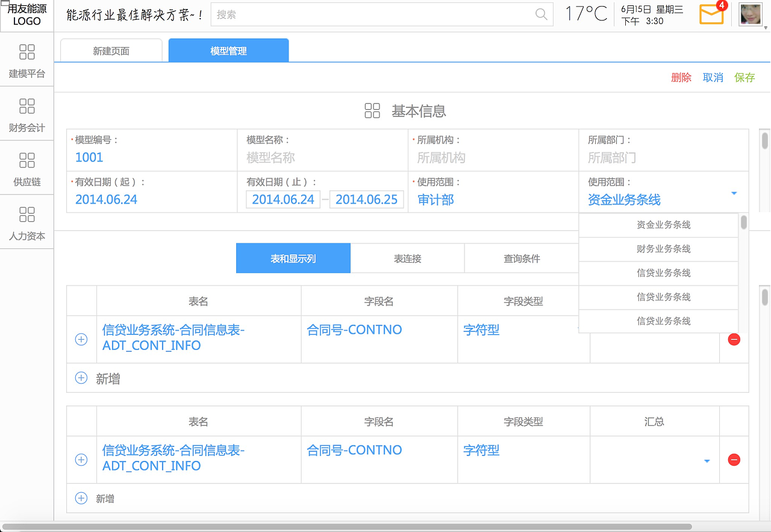The image size is (771, 532).
Task: Remove the 合同号-CONTNO row using the red minus icon
Action: click(x=734, y=339)
